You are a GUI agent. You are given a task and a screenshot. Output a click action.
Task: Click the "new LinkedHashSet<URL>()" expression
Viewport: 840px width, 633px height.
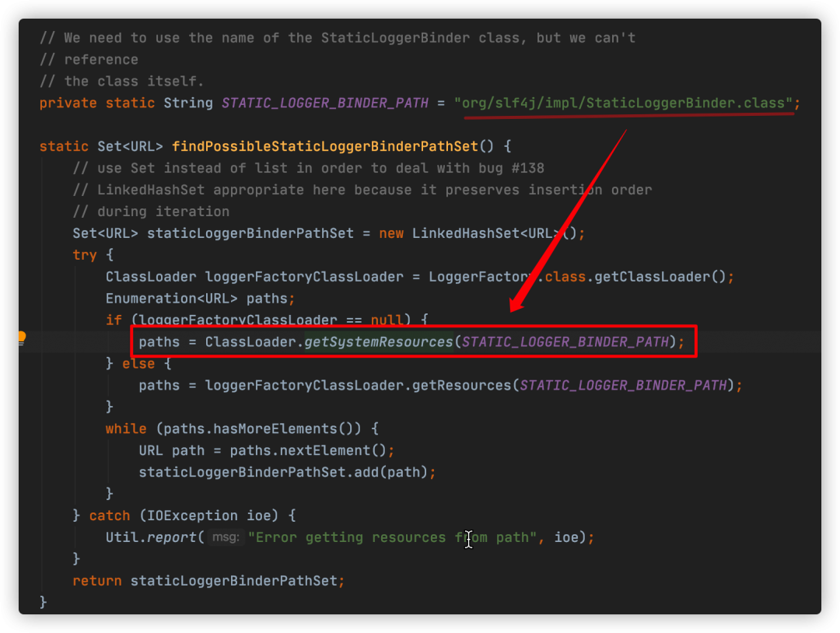click(x=478, y=233)
